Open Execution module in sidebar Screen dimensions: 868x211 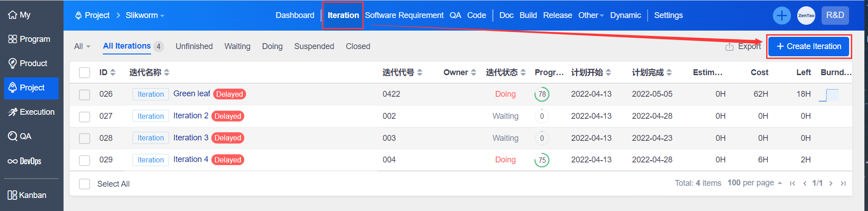(x=31, y=112)
